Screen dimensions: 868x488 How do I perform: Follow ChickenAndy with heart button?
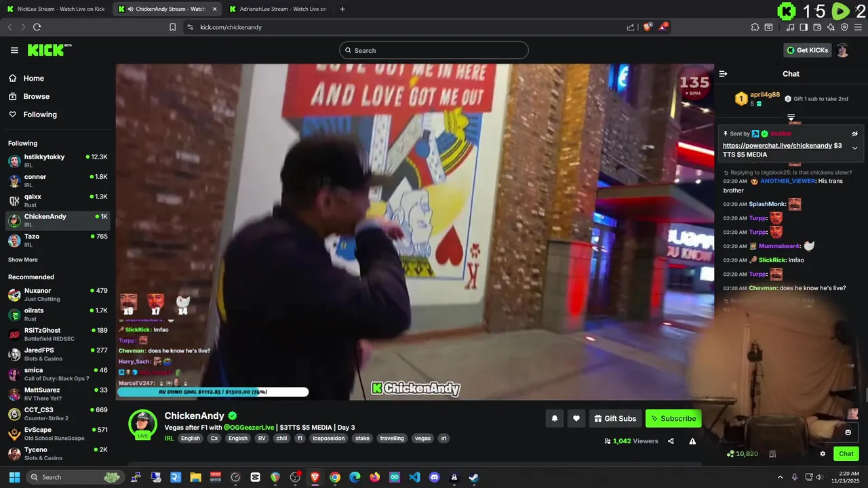576,419
